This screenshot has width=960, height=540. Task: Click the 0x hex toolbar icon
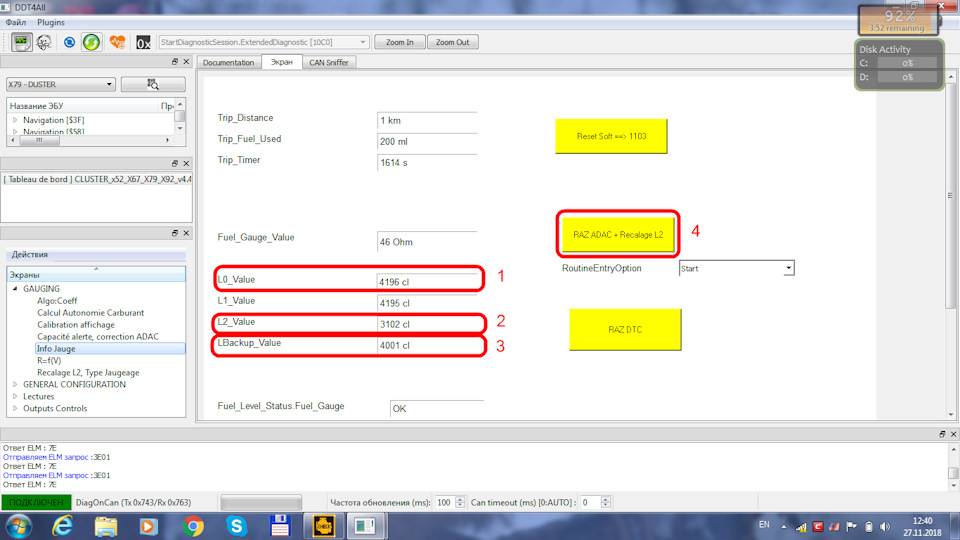(144, 42)
